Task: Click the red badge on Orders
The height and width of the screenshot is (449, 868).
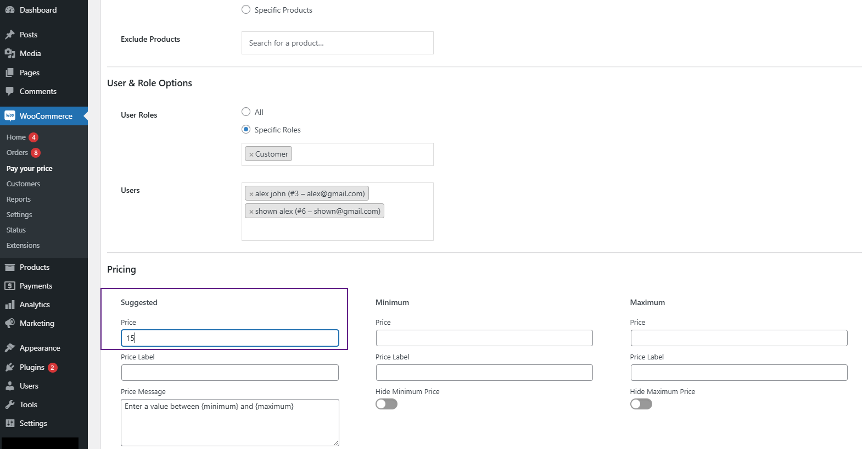Action: [x=36, y=153]
